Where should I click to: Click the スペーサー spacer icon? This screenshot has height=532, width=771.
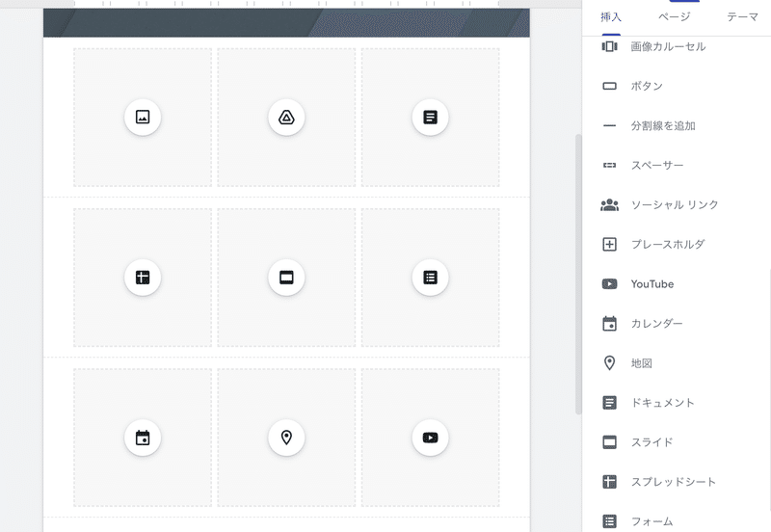click(609, 165)
